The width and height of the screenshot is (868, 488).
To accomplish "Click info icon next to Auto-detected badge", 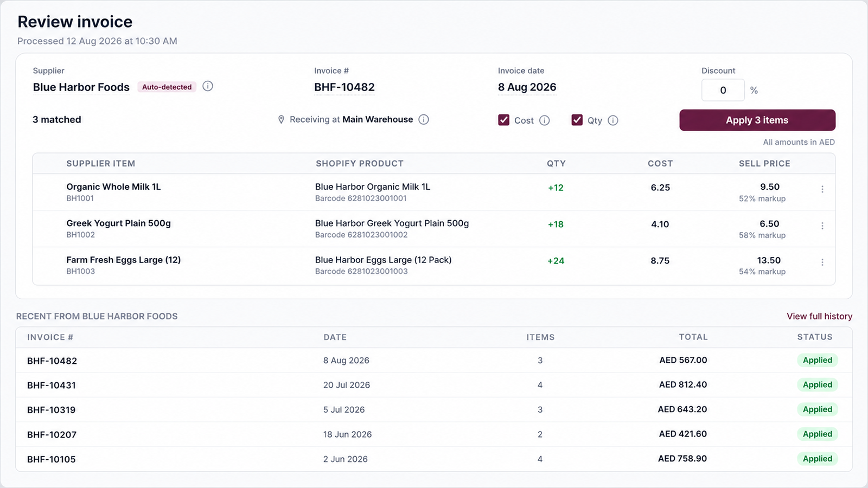I will [x=208, y=86].
